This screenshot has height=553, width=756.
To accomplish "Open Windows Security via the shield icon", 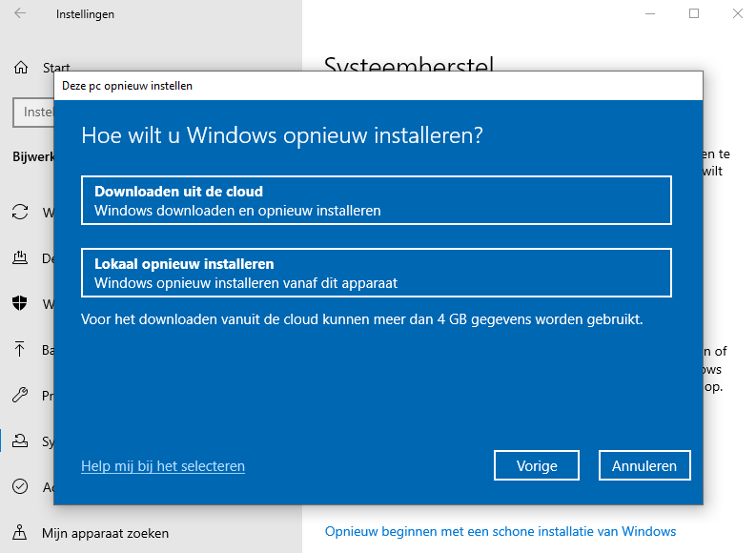I will (x=20, y=304).
